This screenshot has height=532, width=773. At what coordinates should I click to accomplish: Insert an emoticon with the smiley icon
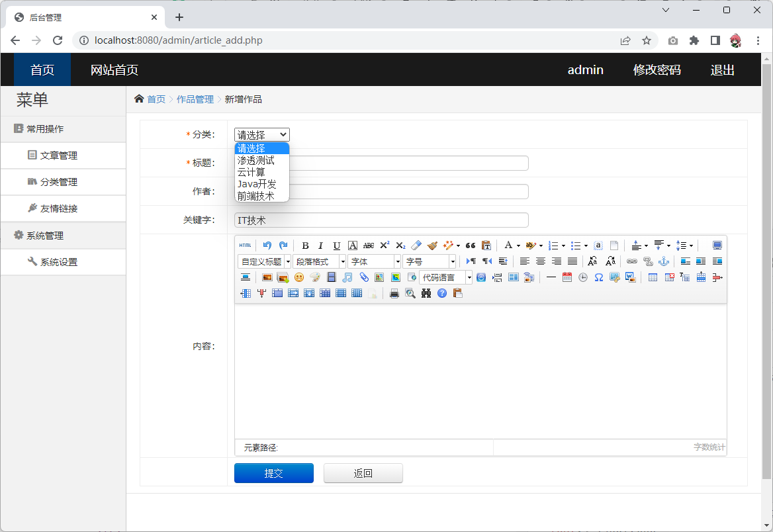click(299, 277)
